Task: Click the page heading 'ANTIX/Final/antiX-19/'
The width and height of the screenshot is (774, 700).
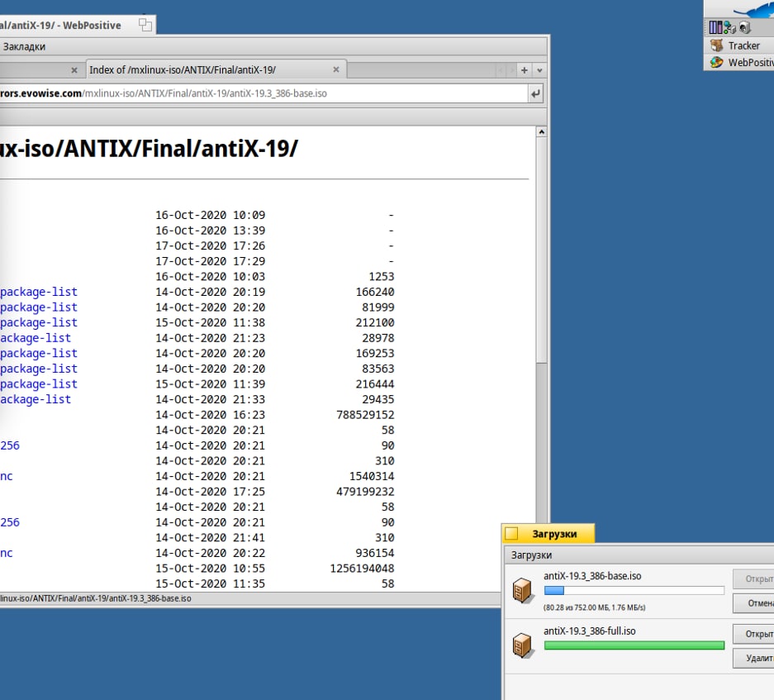Action: pos(180,148)
